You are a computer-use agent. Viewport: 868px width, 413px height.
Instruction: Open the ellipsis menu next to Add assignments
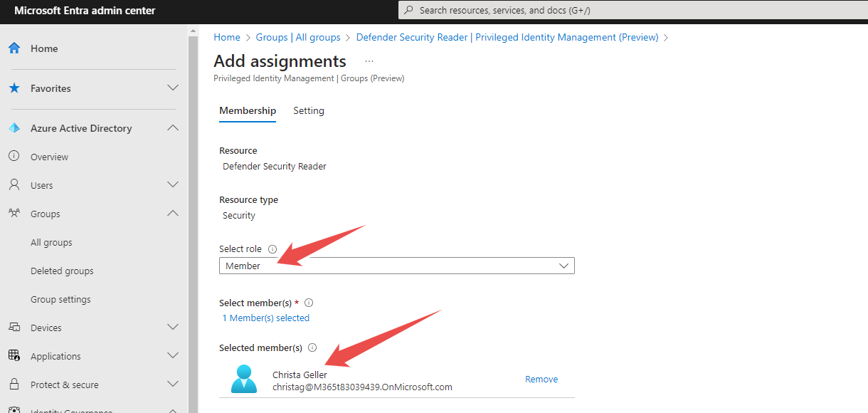point(369,61)
